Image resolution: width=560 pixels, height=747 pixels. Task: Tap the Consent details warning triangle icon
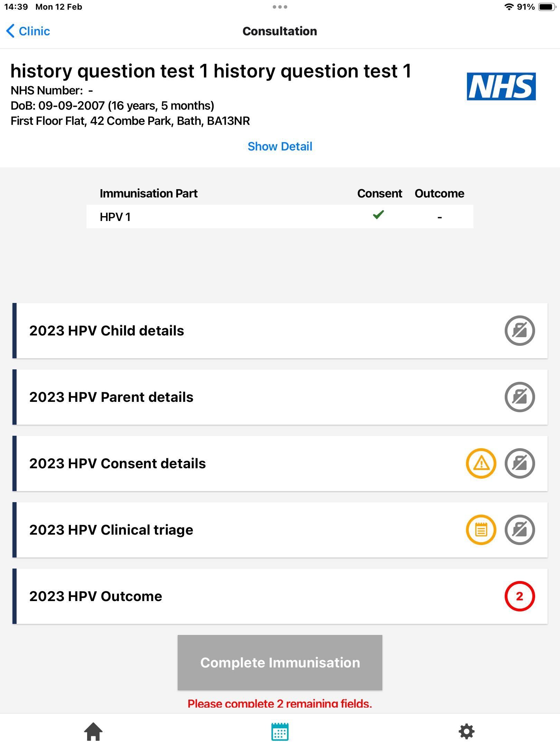click(481, 463)
